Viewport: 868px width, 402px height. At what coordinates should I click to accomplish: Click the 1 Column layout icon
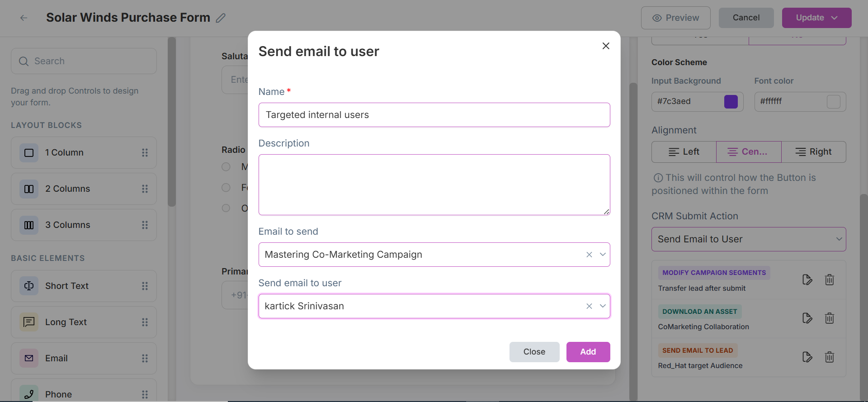[29, 153]
